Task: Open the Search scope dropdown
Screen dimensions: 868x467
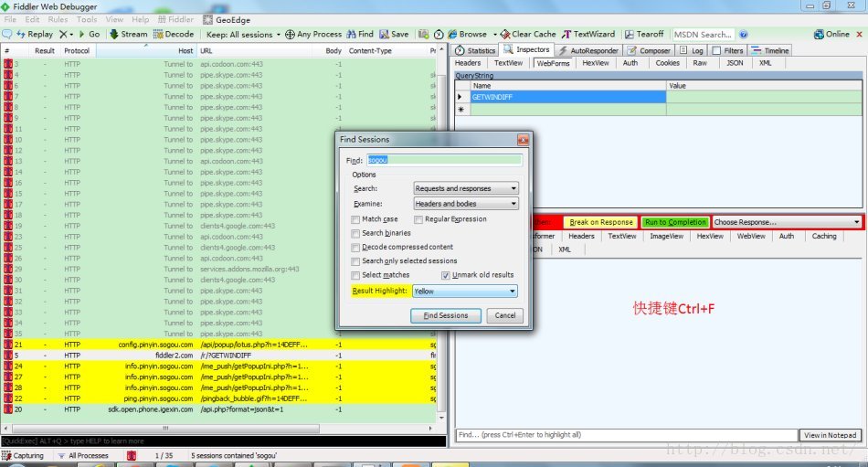Action: pos(466,188)
